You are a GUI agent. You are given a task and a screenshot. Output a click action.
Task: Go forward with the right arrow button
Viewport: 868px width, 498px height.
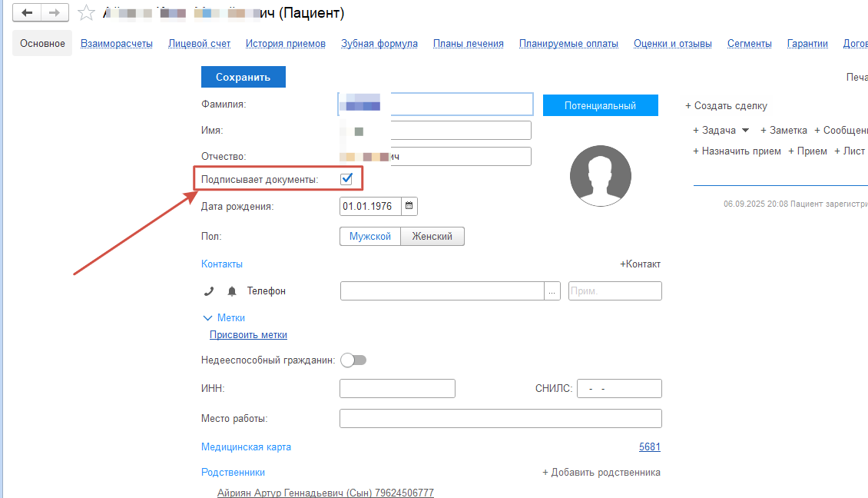tap(55, 12)
